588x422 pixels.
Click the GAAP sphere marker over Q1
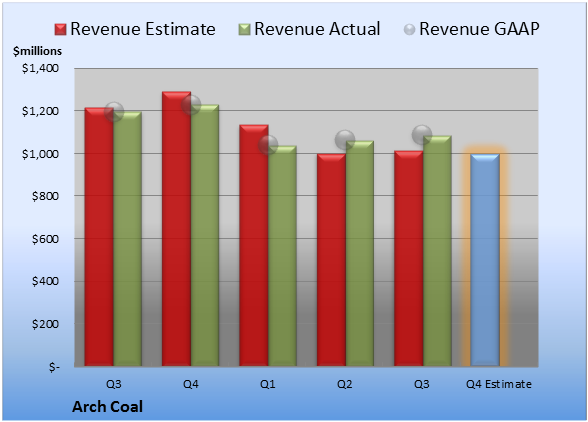point(268,144)
